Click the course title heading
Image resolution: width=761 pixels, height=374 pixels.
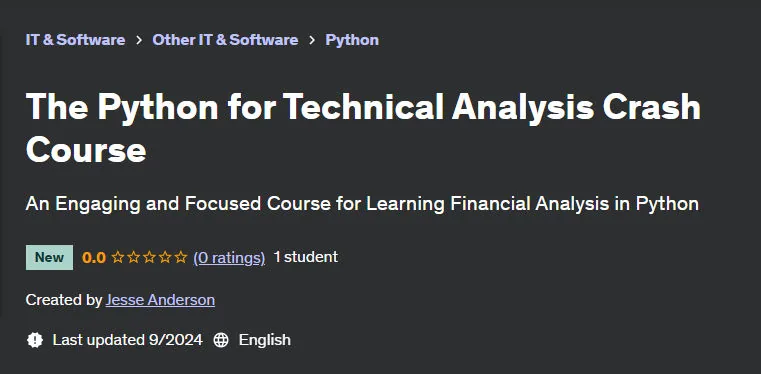363,128
